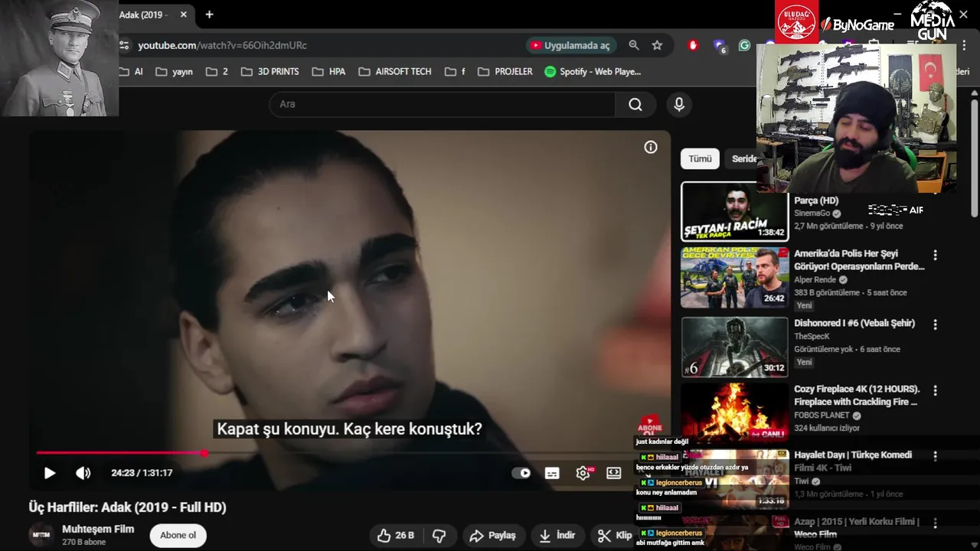Screen dimensions: 980x551
Task: Like the video with 26 B thumbs up
Action: [397, 536]
